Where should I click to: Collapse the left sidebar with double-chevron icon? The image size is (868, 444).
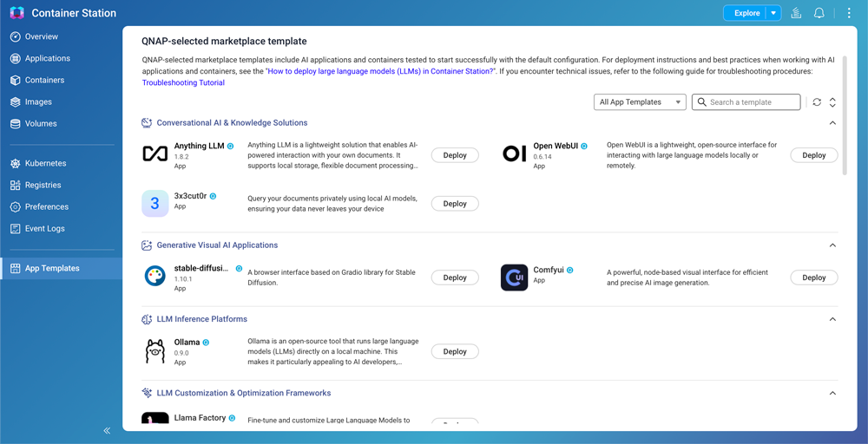click(107, 430)
